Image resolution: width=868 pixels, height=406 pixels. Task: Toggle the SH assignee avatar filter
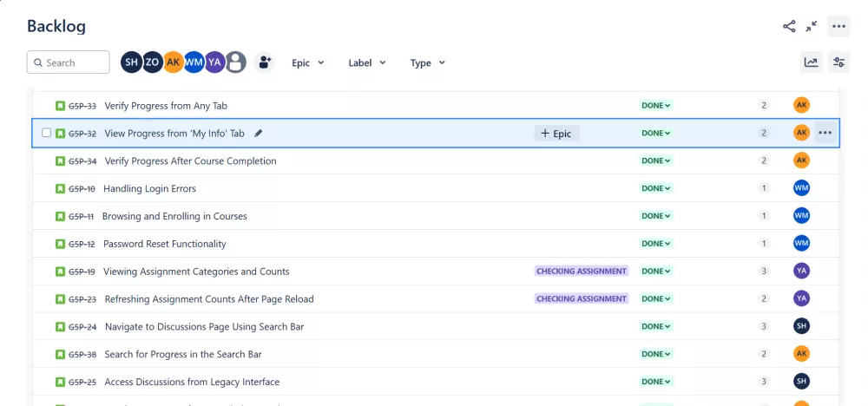[x=131, y=62]
